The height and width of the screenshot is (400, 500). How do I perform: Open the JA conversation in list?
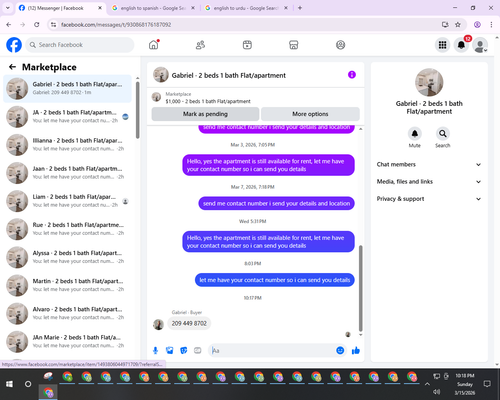(67, 117)
